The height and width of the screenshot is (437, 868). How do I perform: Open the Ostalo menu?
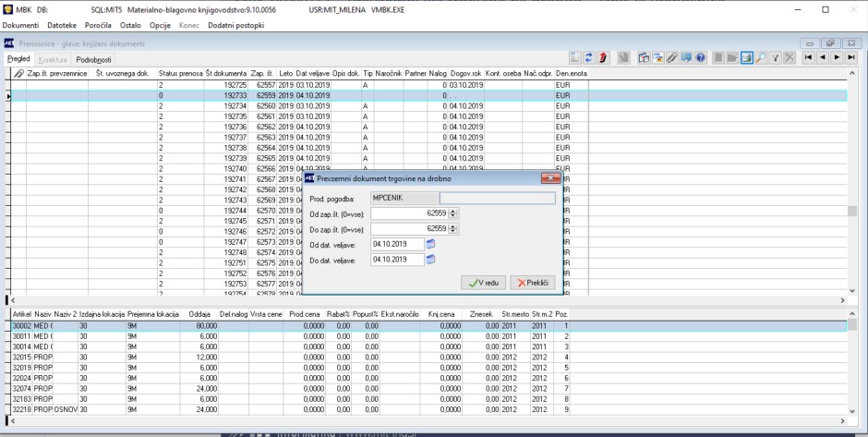click(x=130, y=26)
